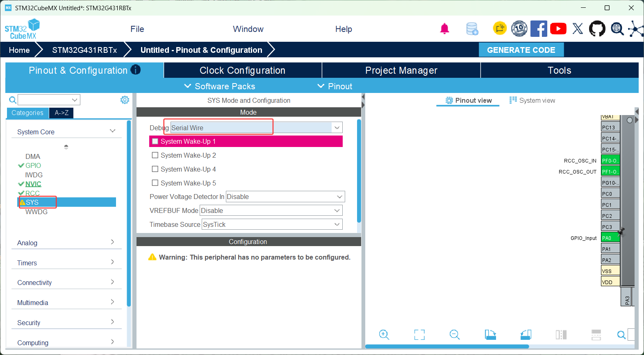Switch to System view tab
This screenshot has width=644, height=355.
pos(532,100)
